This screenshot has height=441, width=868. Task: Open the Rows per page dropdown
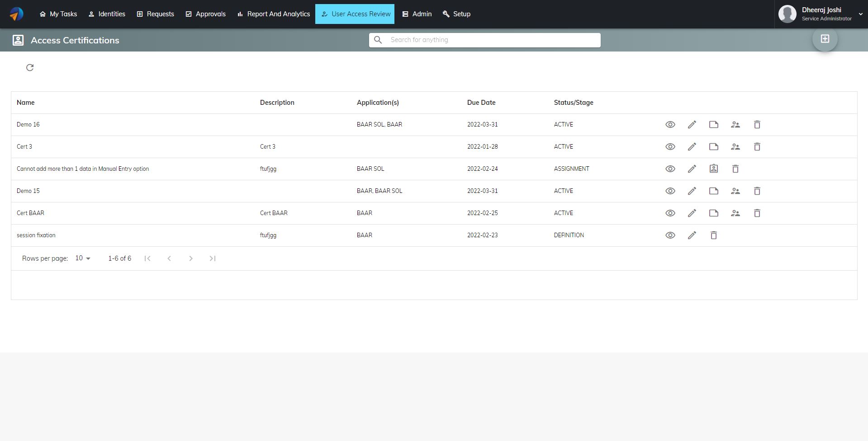tap(81, 258)
